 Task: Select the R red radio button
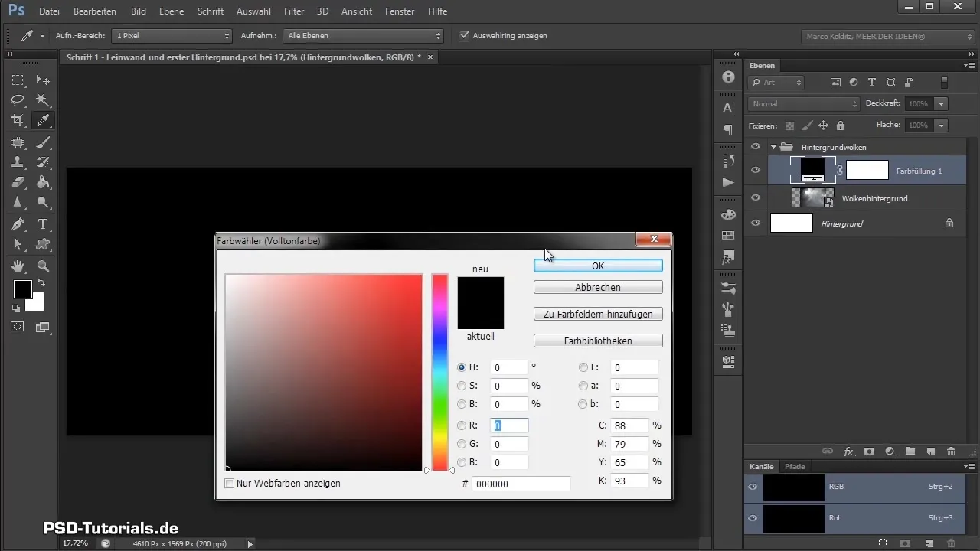pyautogui.click(x=462, y=425)
